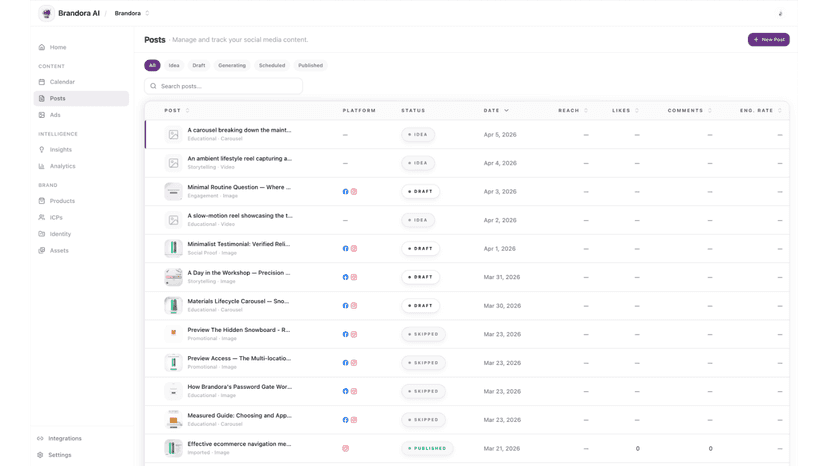Click the Integrations link icon

[40, 438]
